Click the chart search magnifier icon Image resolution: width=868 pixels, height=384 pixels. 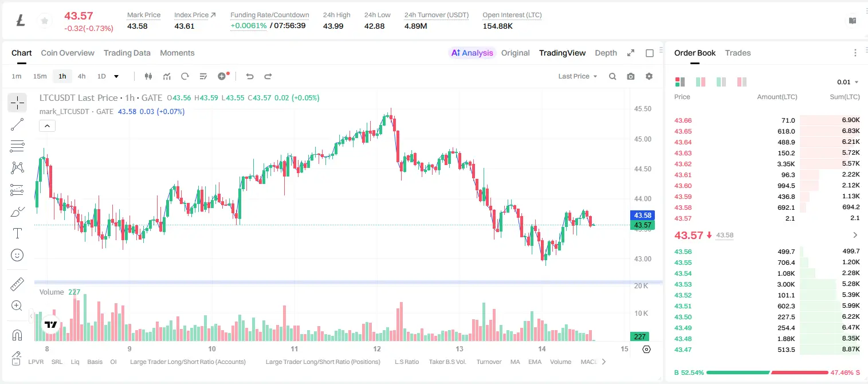[x=612, y=76]
